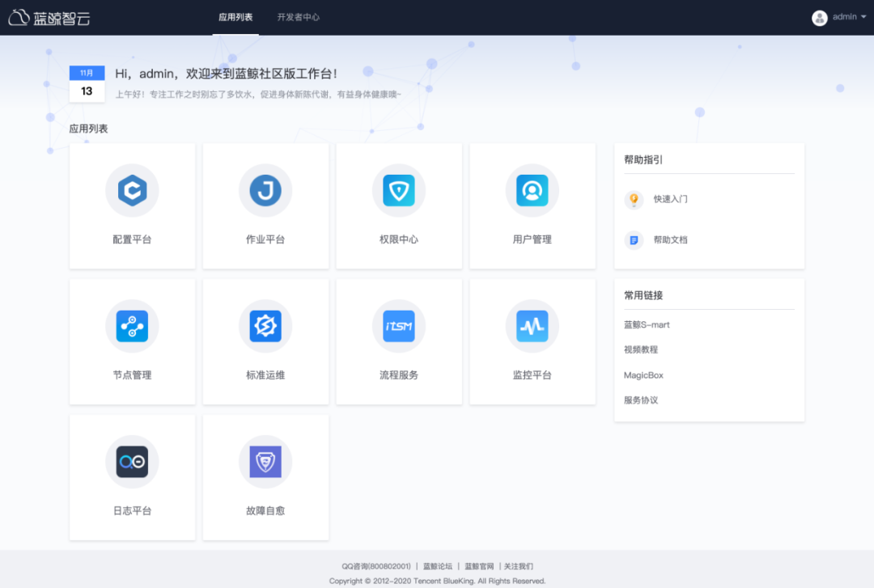Open the 服务协议 link
The height and width of the screenshot is (588, 874).
click(641, 400)
